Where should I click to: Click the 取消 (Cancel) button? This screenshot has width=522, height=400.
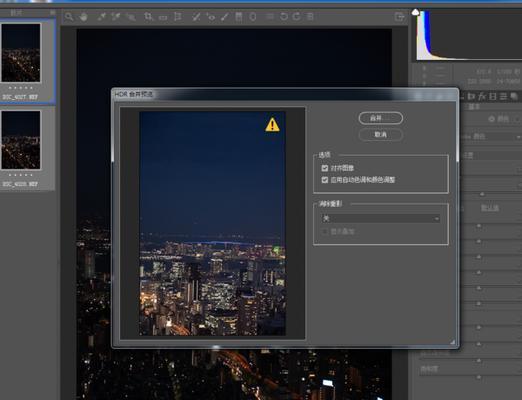click(x=381, y=135)
